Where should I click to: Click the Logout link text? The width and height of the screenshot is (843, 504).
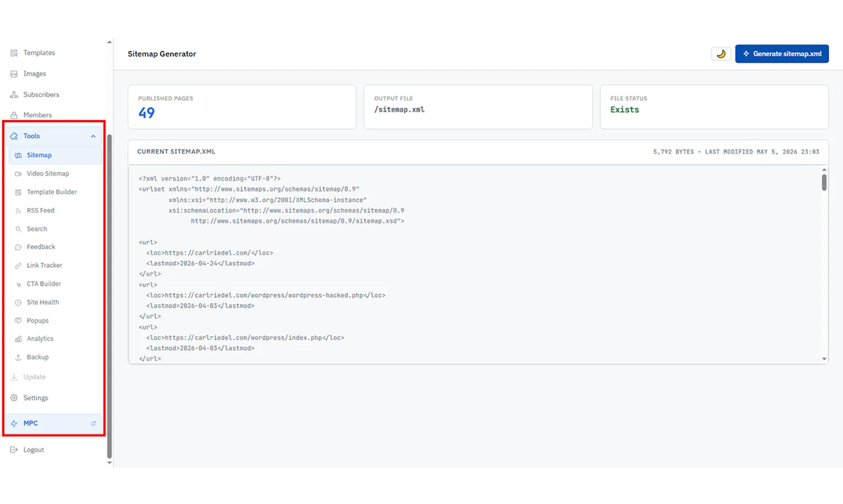[x=34, y=450]
